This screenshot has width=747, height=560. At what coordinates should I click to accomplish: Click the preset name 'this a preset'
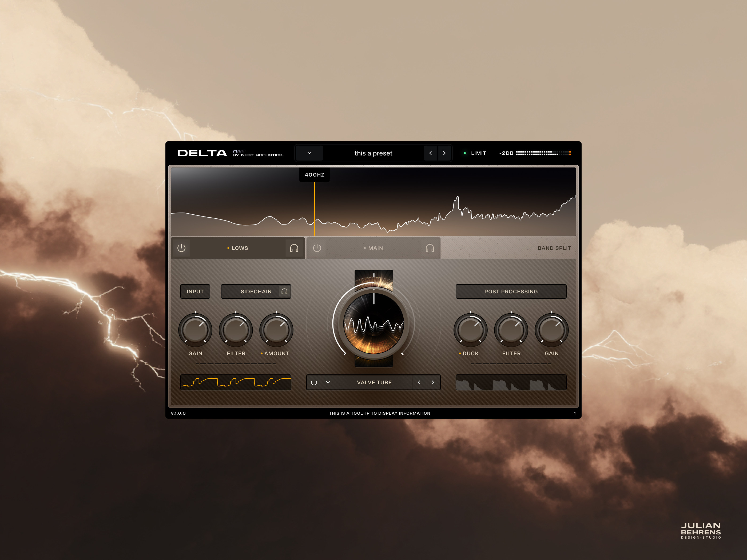click(x=373, y=153)
